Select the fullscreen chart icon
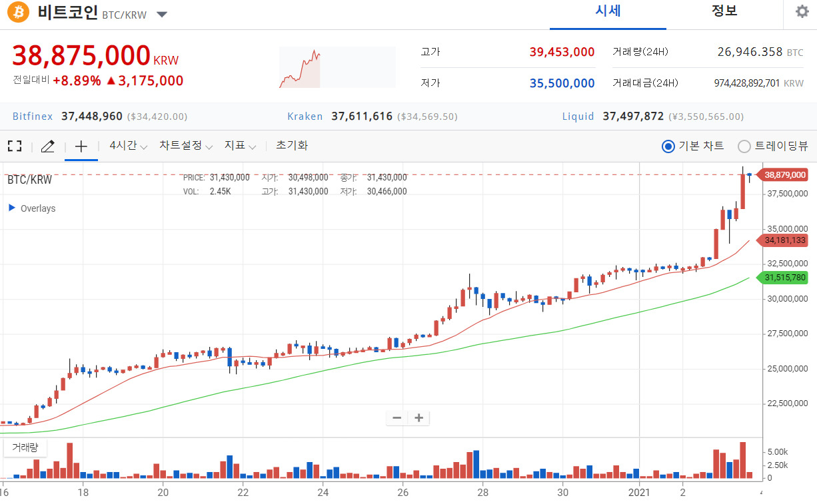The height and width of the screenshot is (504, 817). point(14,145)
